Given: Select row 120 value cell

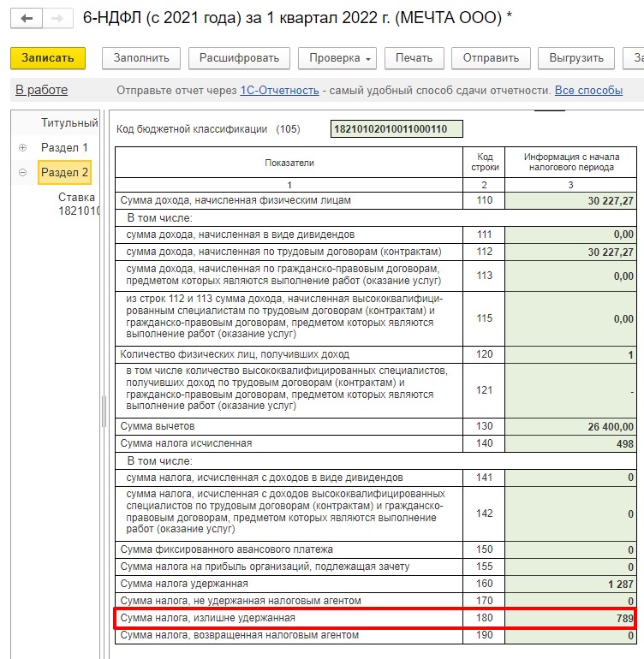Looking at the screenshot, I should pos(570,354).
